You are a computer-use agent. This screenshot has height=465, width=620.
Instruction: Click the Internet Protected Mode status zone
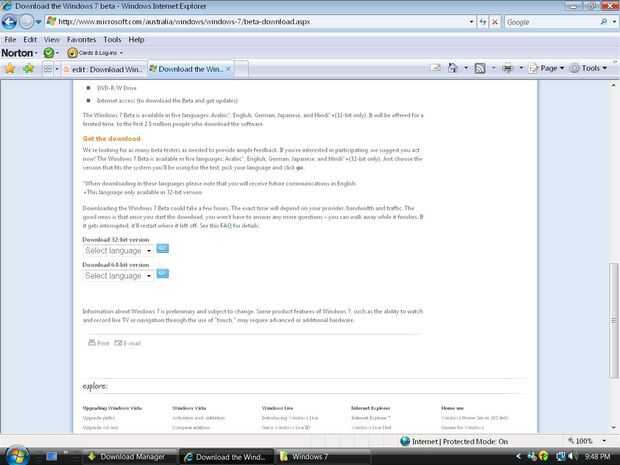(454, 441)
